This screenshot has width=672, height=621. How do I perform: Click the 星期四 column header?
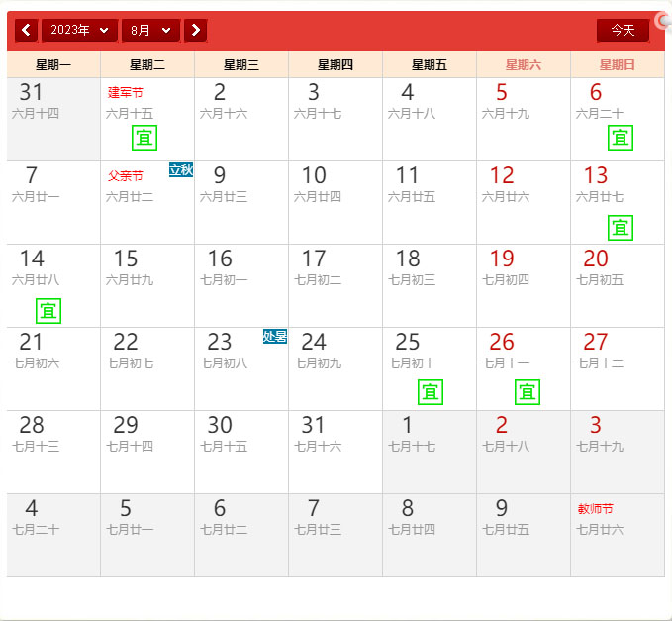click(336, 64)
